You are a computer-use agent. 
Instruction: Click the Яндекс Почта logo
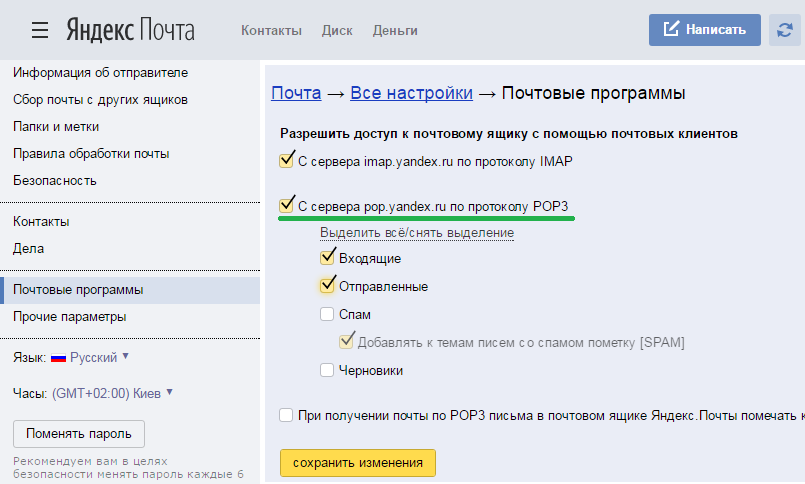click(x=130, y=30)
